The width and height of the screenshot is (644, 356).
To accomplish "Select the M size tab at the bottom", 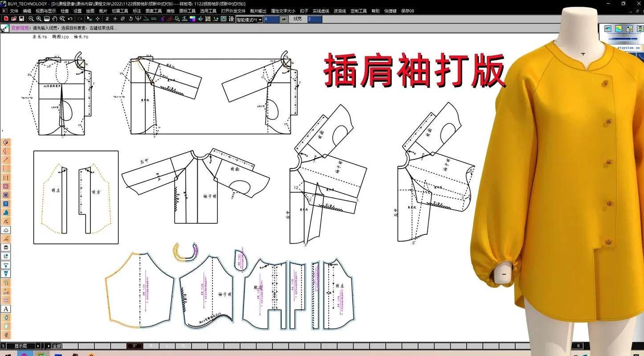I will pos(151,346).
